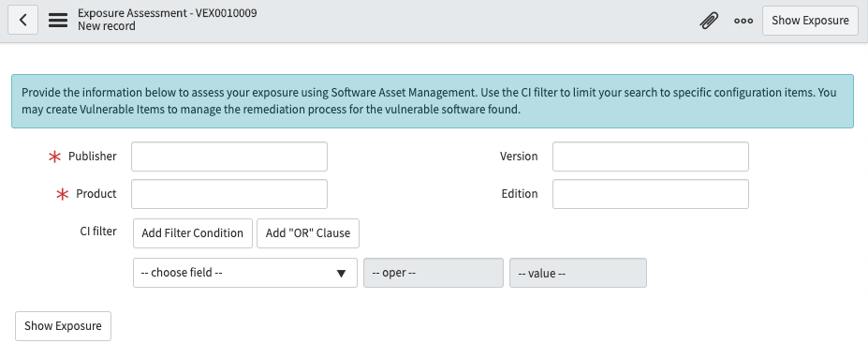Click the Product field label
The width and height of the screenshot is (868, 359).
(96, 194)
